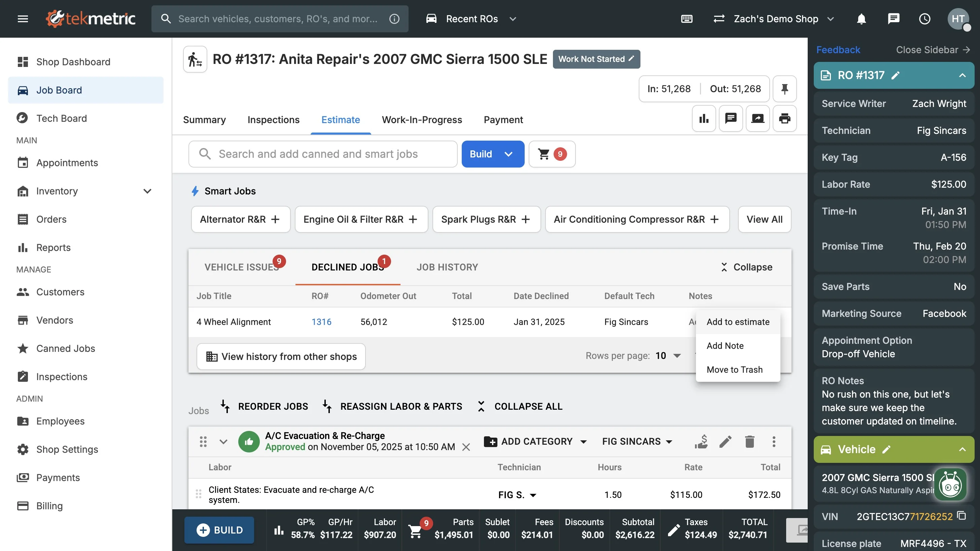Collapse the RO #1317 sidebar section
Screen dimensions: 980x551
click(x=962, y=75)
